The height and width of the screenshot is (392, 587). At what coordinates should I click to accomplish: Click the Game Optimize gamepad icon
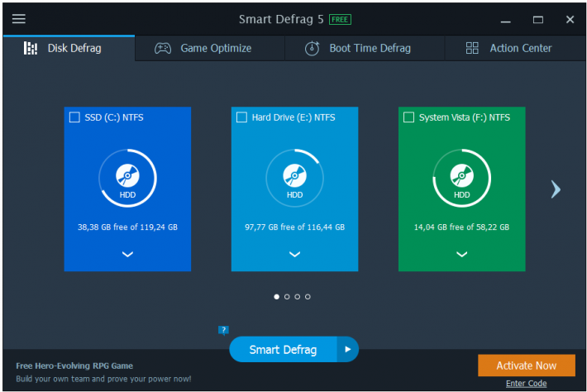click(x=163, y=48)
